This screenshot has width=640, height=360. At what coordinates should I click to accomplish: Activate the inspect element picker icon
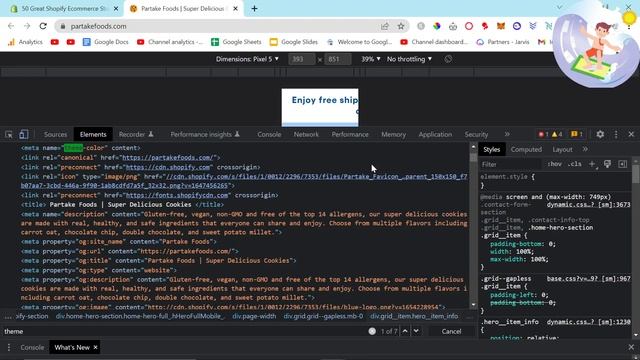[9, 134]
